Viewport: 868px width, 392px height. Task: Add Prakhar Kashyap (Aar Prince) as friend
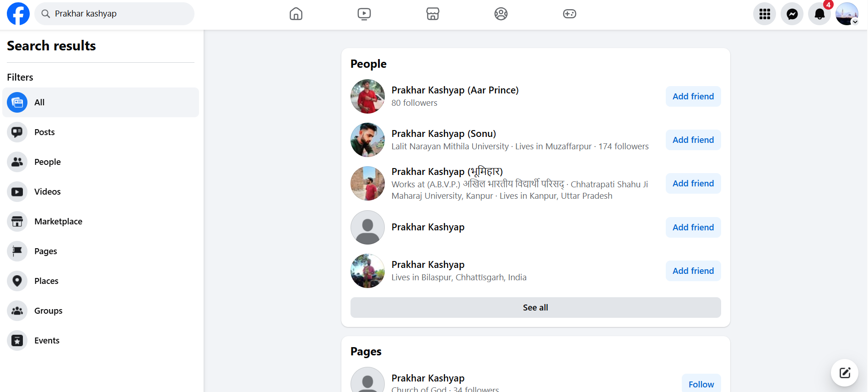pyautogui.click(x=693, y=97)
